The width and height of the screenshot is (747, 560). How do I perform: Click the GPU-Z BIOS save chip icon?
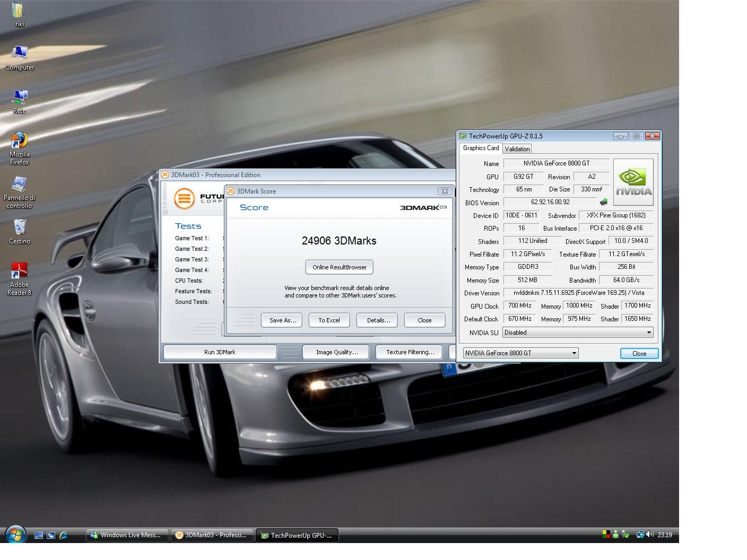[604, 202]
